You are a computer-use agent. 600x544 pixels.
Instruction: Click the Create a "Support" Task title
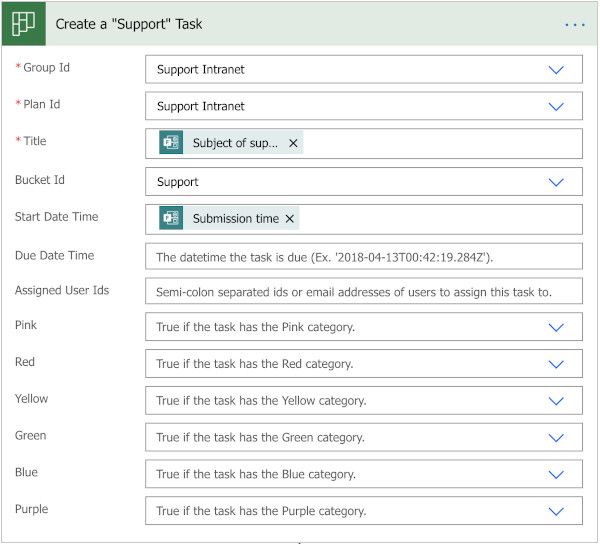pyautogui.click(x=129, y=24)
